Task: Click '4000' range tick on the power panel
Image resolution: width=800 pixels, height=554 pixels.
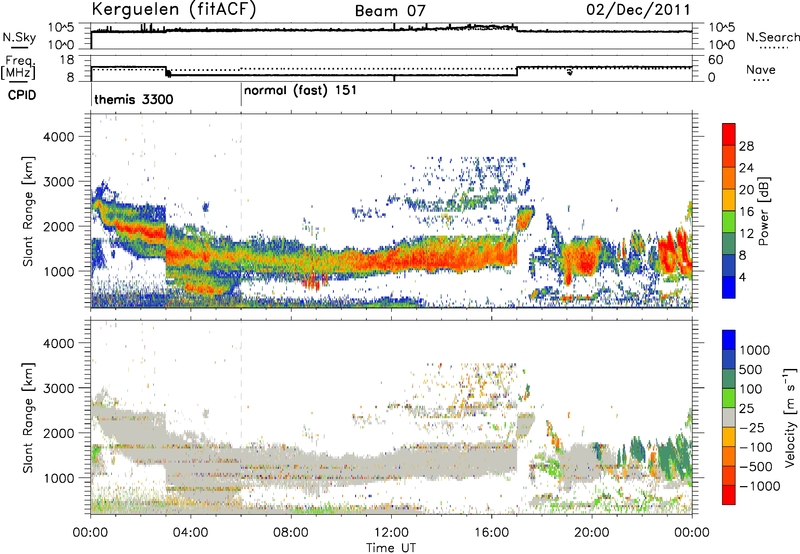Action: coord(58,137)
